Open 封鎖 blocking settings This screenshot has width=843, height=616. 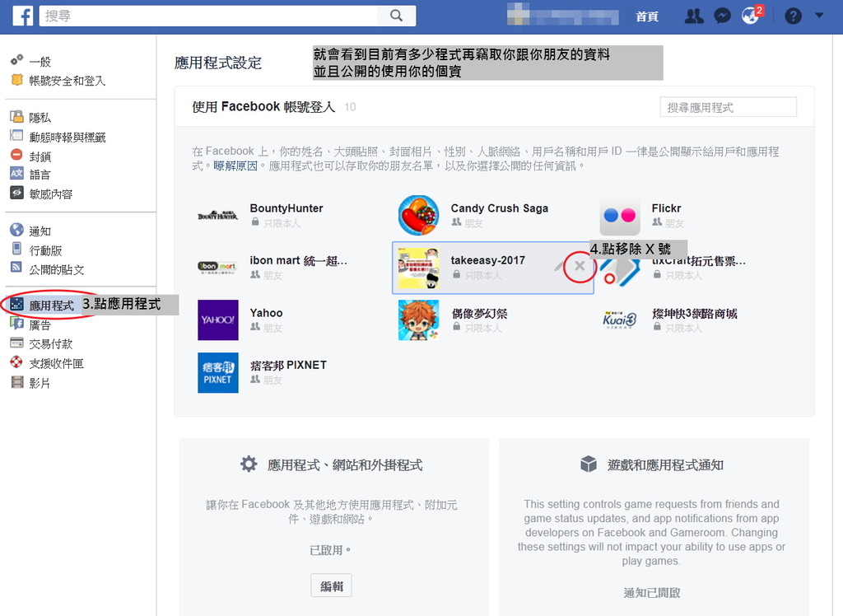[40, 156]
